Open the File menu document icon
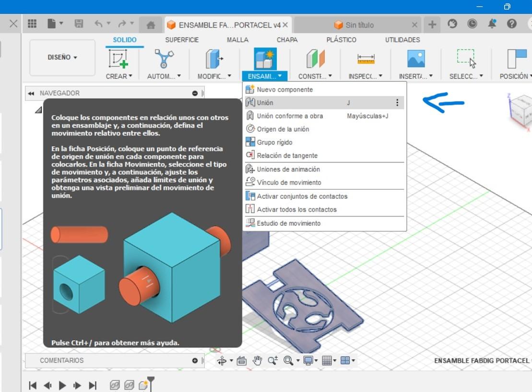The height and width of the screenshot is (392, 532). (x=52, y=23)
